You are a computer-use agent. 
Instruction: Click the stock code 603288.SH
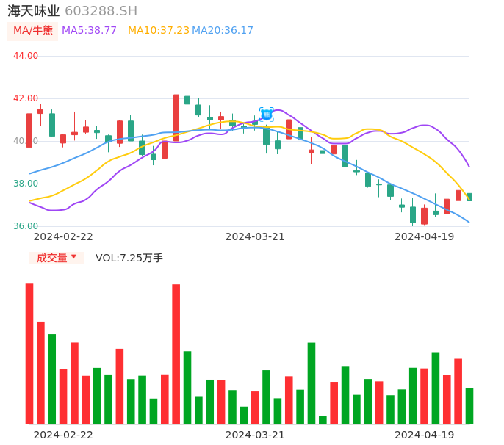click(101, 11)
